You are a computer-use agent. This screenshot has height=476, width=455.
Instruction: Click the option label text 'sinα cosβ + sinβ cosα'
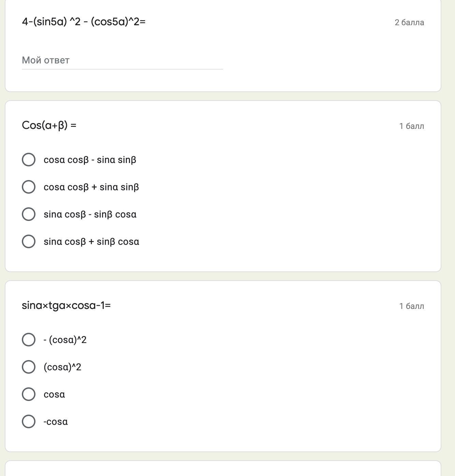pyautogui.click(x=91, y=242)
